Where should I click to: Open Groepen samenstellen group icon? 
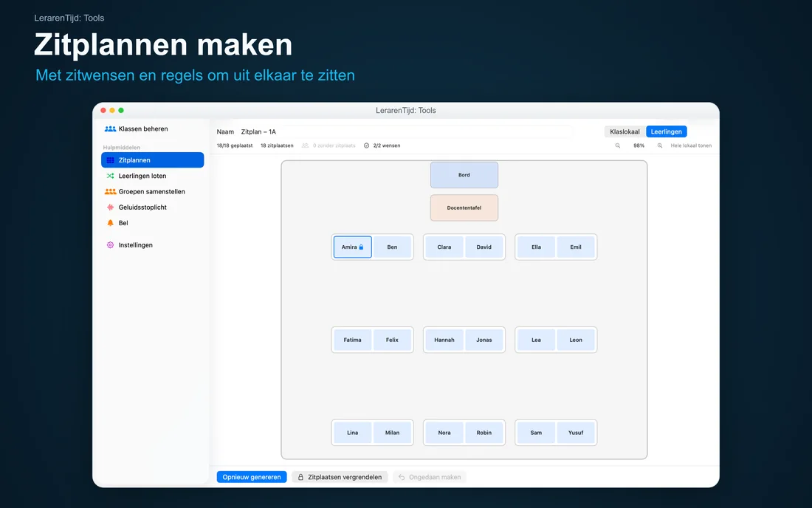click(110, 191)
